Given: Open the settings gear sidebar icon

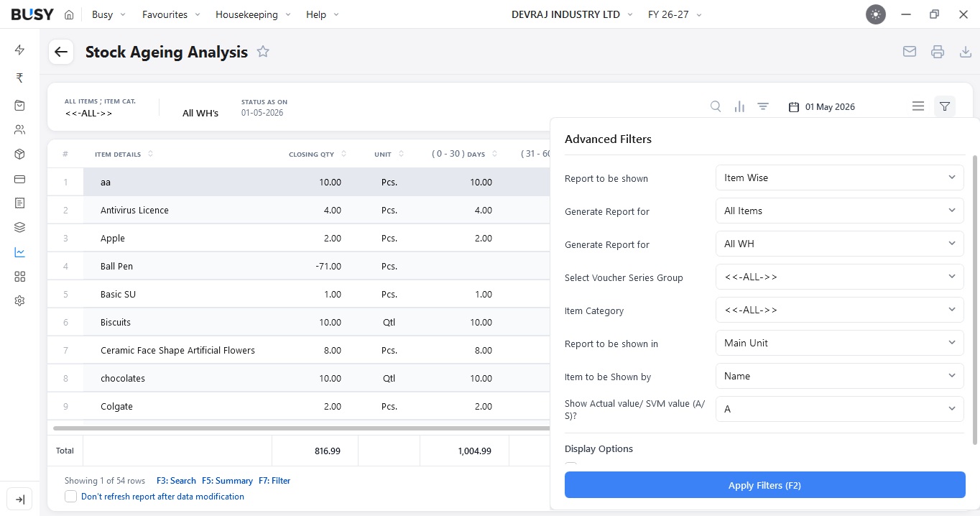Looking at the screenshot, I should (19, 301).
